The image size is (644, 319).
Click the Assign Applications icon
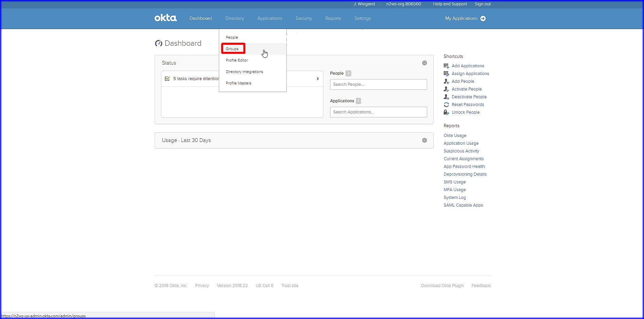(446, 74)
